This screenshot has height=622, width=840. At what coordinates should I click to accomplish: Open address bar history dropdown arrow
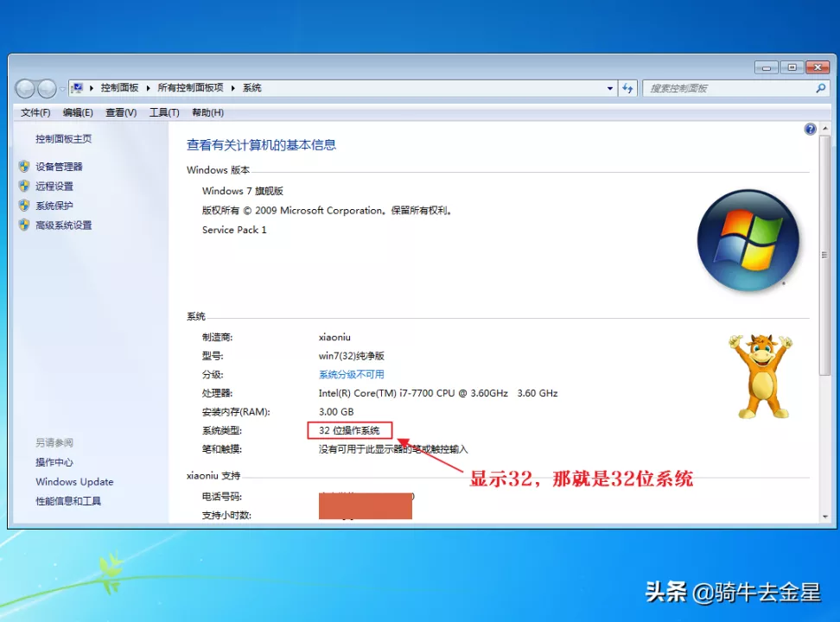point(609,88)
